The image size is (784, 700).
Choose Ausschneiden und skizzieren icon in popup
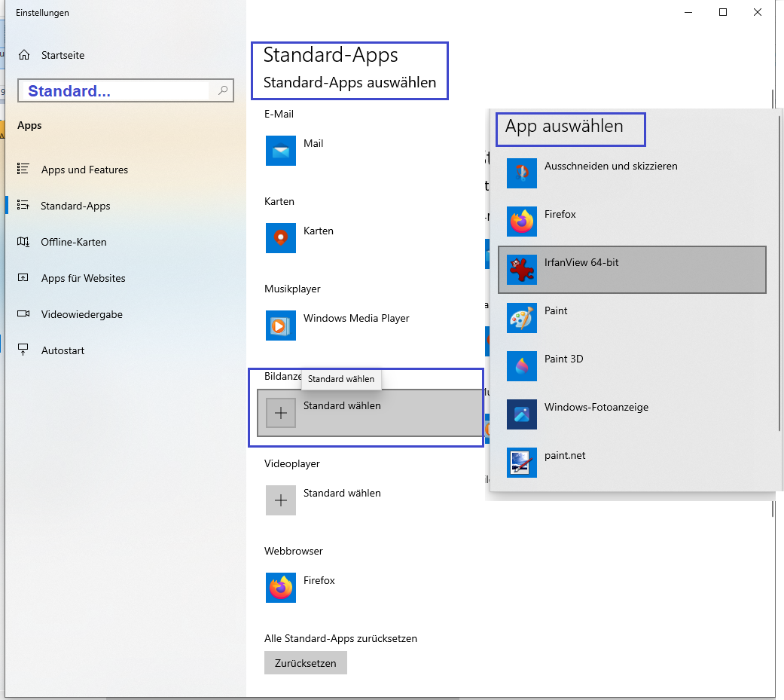point(521,173)
